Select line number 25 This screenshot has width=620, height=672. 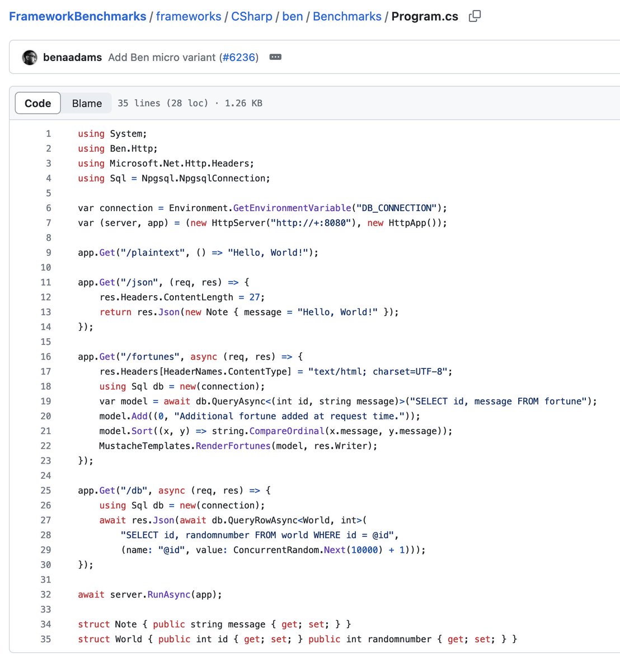coord(46,491)
